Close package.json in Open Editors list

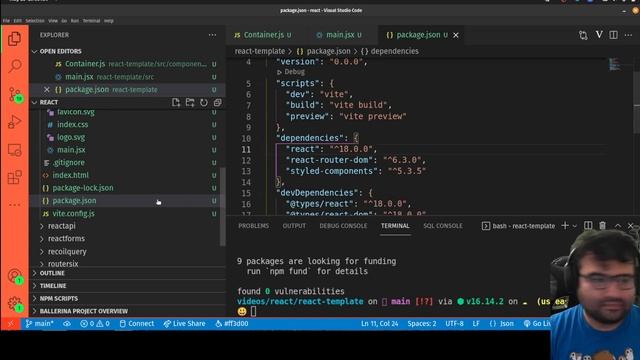47,89
